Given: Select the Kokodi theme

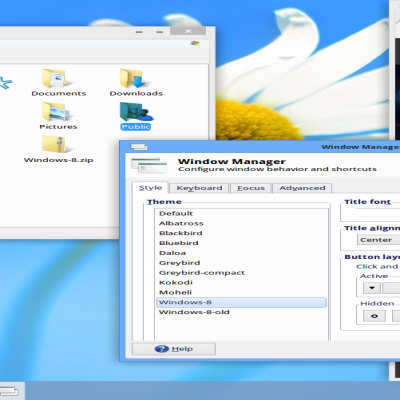Looking at the screenshot, I should pos(241,282).
